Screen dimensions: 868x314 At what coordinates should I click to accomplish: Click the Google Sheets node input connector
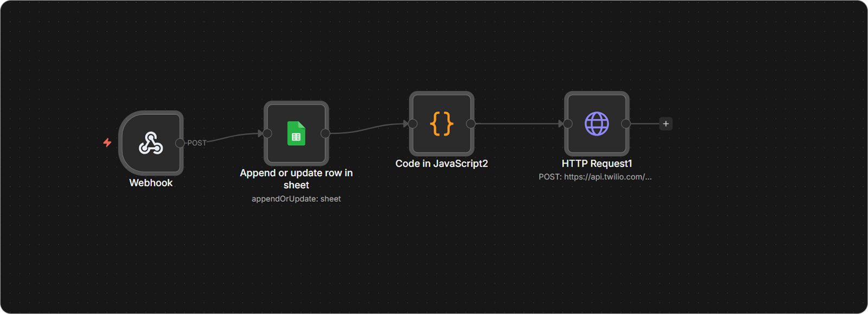[267, 133]
